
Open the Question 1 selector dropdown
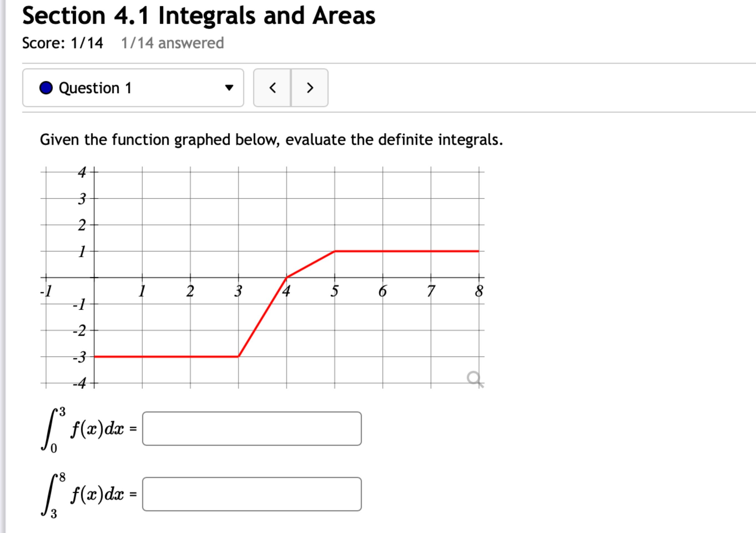pyautogui.click(x=132, y=88)
